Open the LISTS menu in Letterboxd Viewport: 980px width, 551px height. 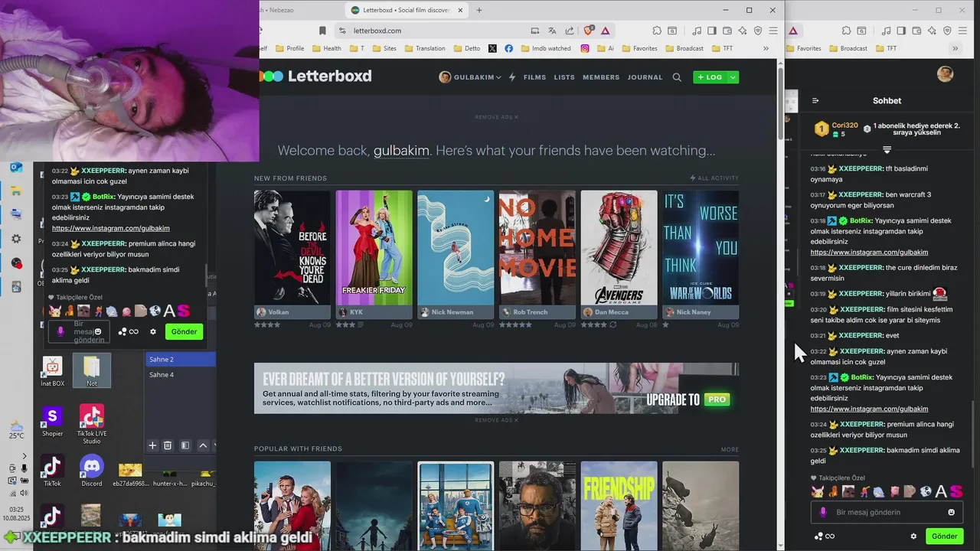[x=564, y=77]
